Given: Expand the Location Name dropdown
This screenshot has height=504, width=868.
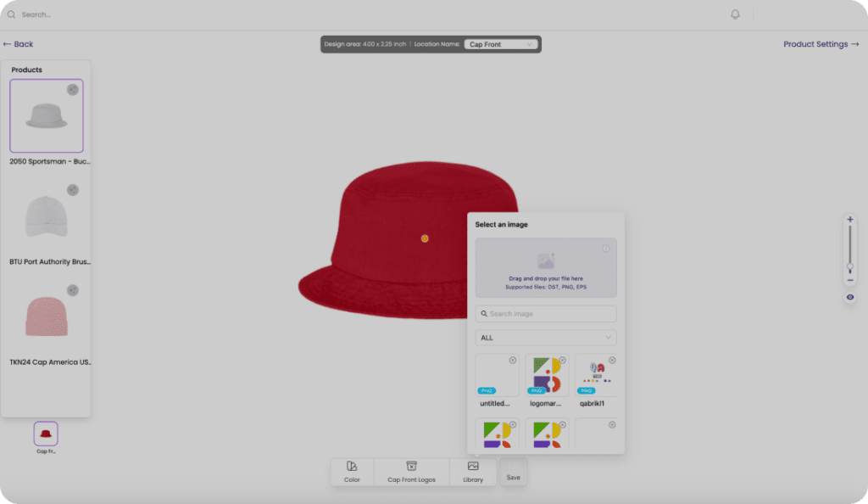Looking at the screenshot, I should click(x=501, y=44).
